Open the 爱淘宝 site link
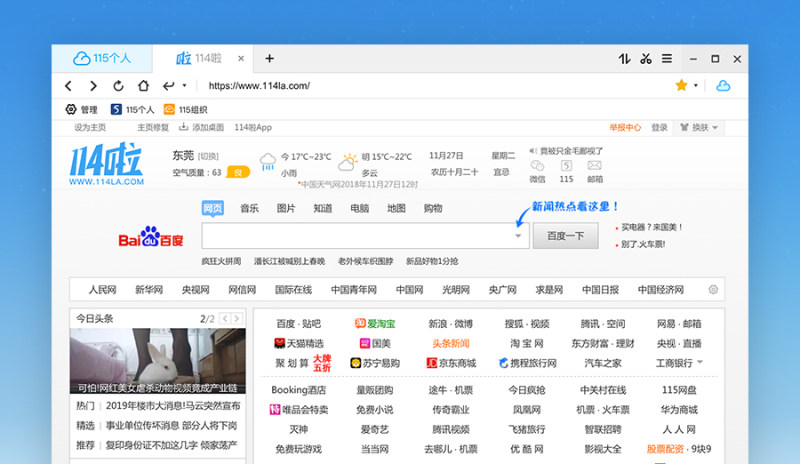This screenshot has width=800, height=464. pos(375,324)
